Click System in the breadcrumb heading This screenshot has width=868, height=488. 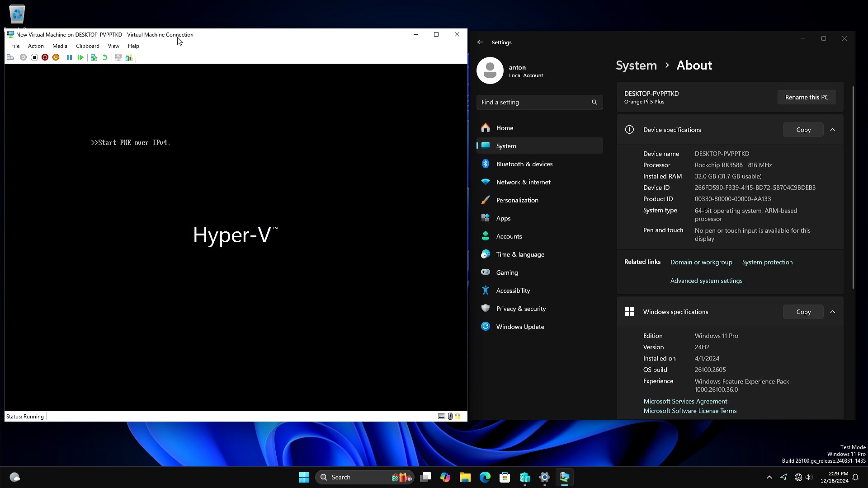click(x=636, y=66)
